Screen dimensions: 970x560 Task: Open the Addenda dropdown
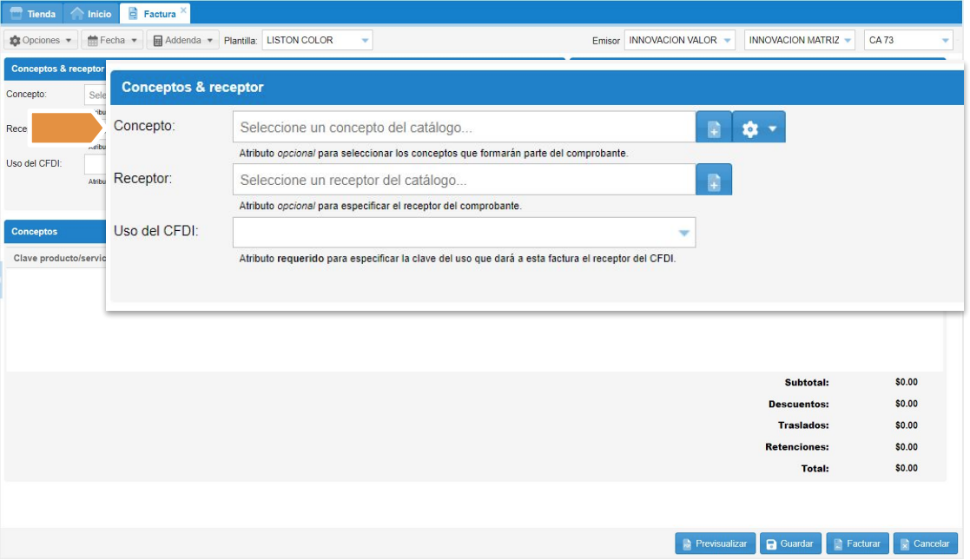coord(181,41)
